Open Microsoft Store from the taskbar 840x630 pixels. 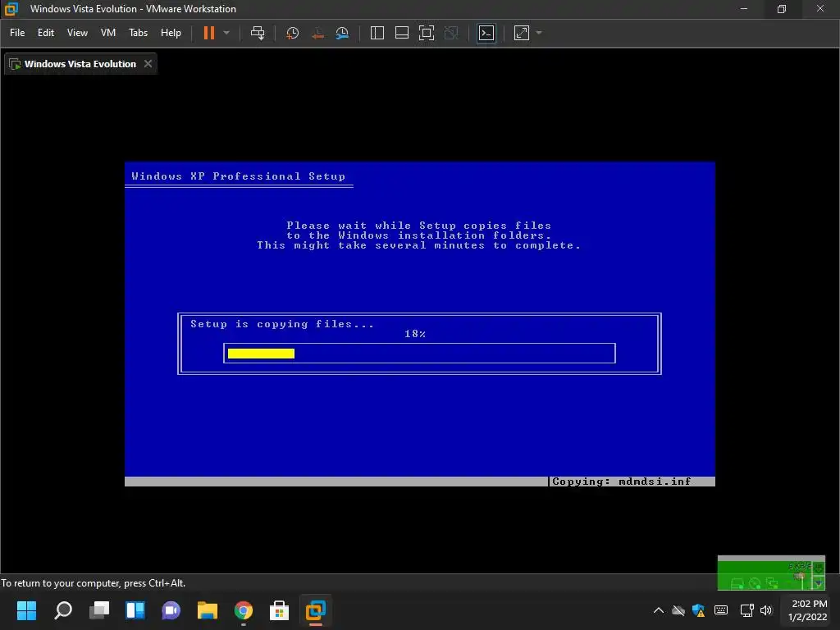tap(279, 610)
